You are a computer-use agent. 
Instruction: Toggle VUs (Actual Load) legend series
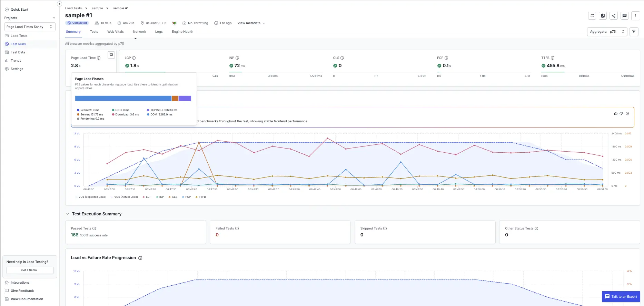tap(124, 197)
